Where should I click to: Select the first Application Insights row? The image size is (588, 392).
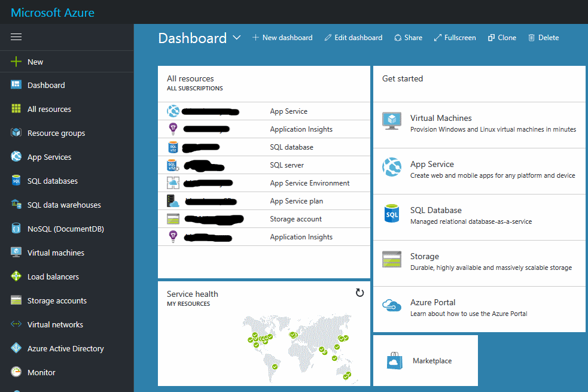click(x=264, y=129)
